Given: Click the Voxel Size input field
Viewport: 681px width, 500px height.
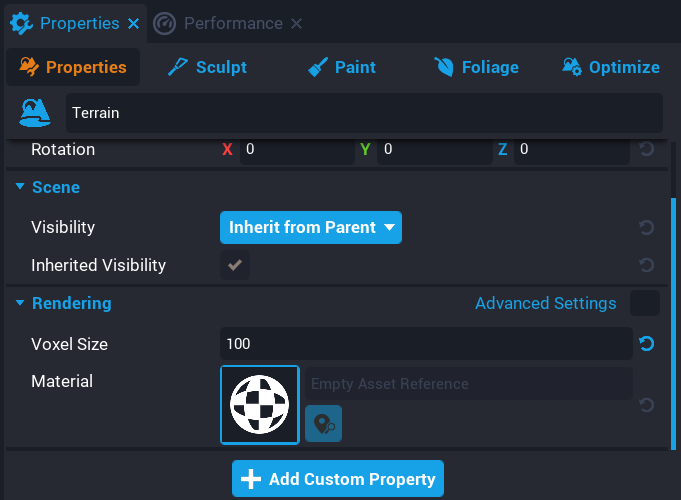Looking at the screenshot, I should 425,344.
